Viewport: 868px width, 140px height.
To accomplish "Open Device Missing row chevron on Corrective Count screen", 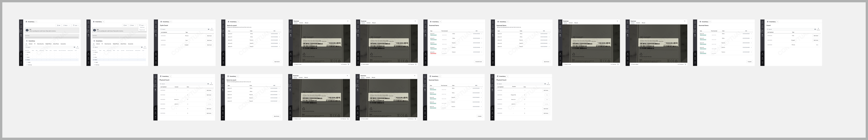I will pyautogui.click(x=482, y=52).
